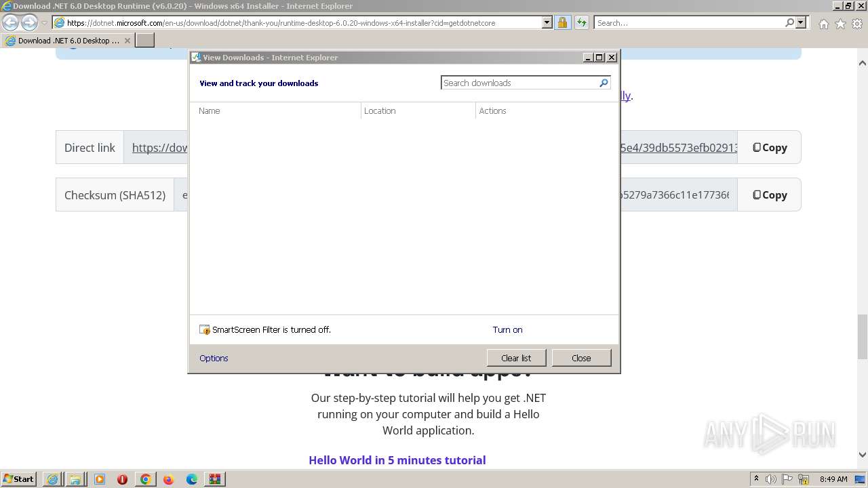The height and width of the screenshot is (488, 868).
Task: Go to the Home page icon
Action: (x=823, y=24)
